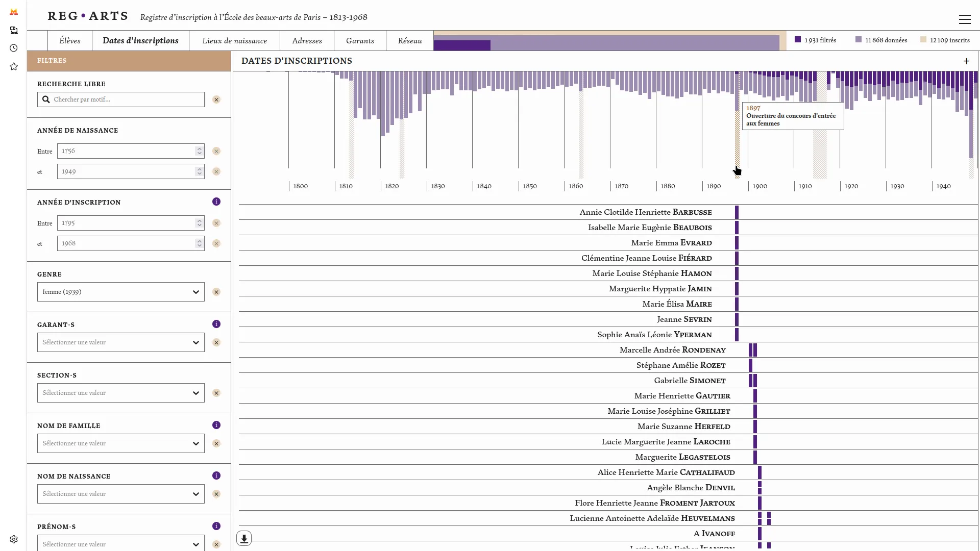The width and height of the screenshot is (980, 551).
Task: Click the history clock icon in sidebar
Action: [x=14, y=48]
